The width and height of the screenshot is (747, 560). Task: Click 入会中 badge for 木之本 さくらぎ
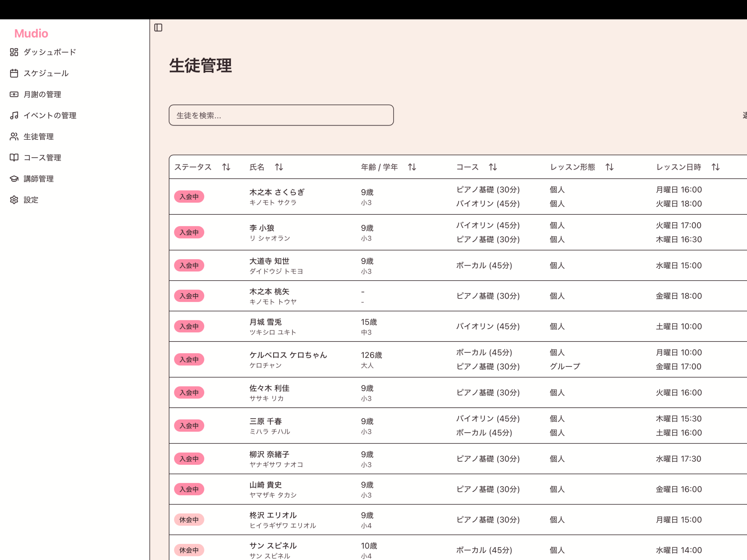189,197
